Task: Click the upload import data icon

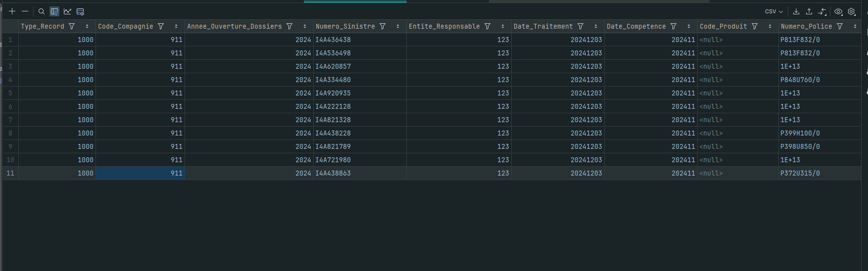Action: click(809, 11)
